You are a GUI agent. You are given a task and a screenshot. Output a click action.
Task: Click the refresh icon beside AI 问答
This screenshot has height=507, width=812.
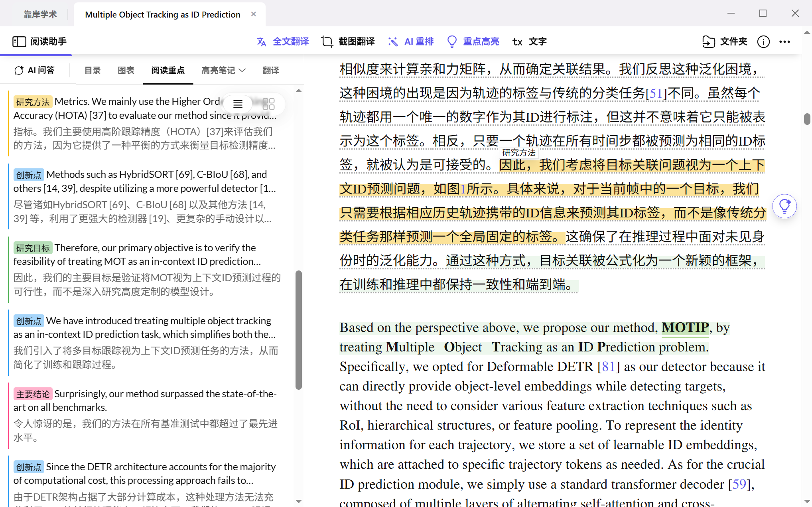tap(19, 70)
